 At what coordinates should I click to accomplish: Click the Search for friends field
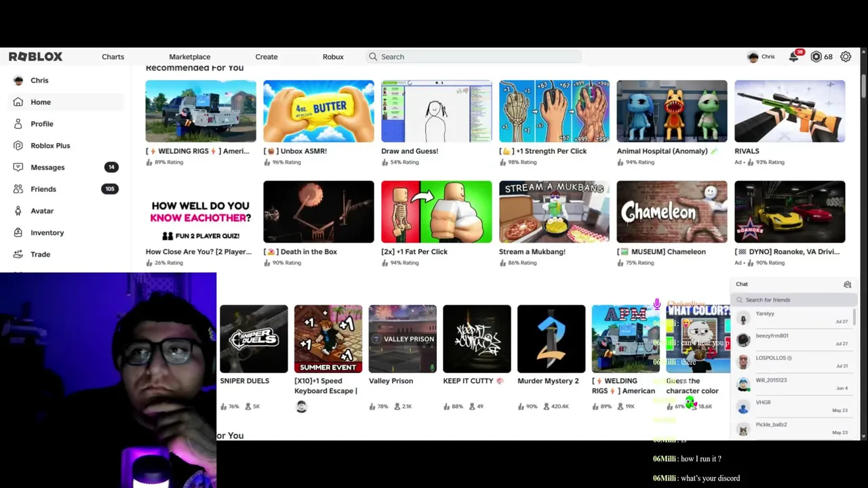[793, 300]
